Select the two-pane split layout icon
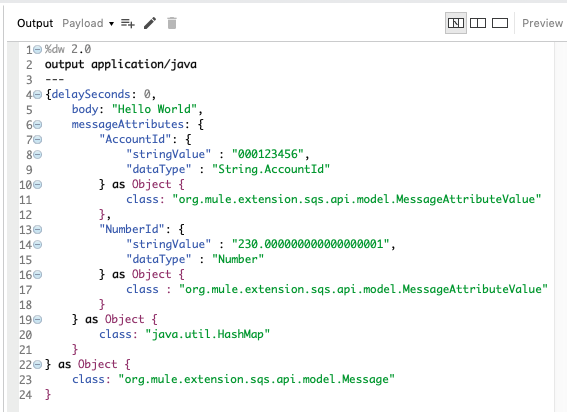 click(x=478, y=23)
